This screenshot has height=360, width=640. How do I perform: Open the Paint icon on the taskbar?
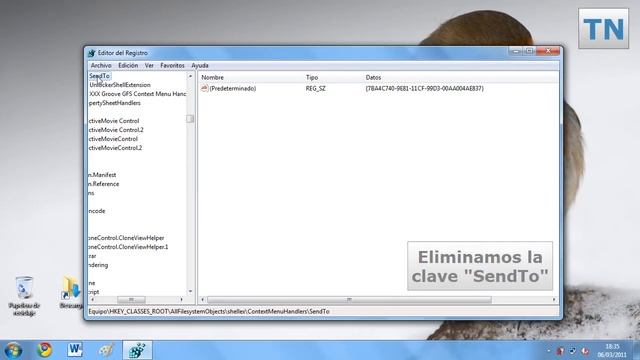tap(106, 350)
